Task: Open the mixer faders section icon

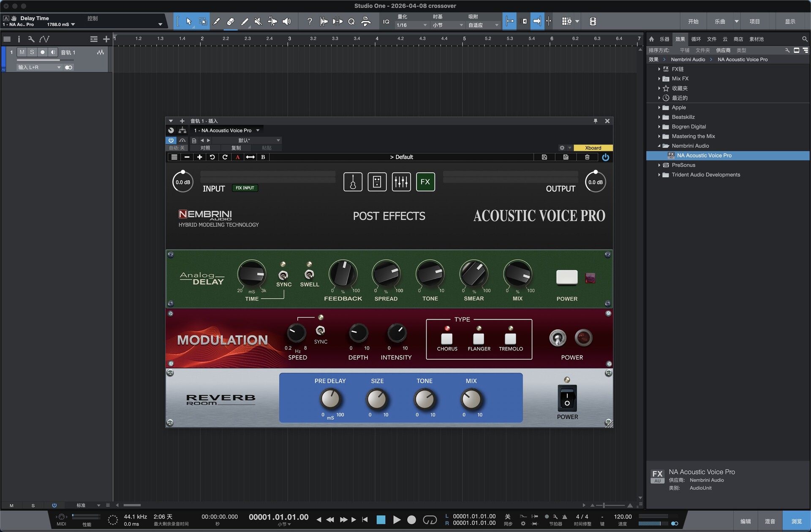Action: click(x=401, y=182)
